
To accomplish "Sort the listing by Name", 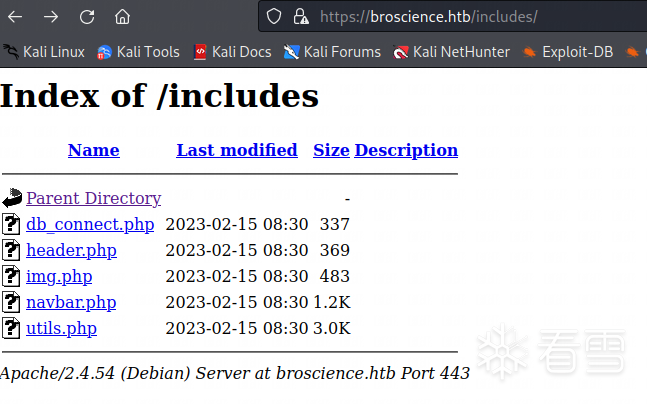I will [x=93, y=150].
